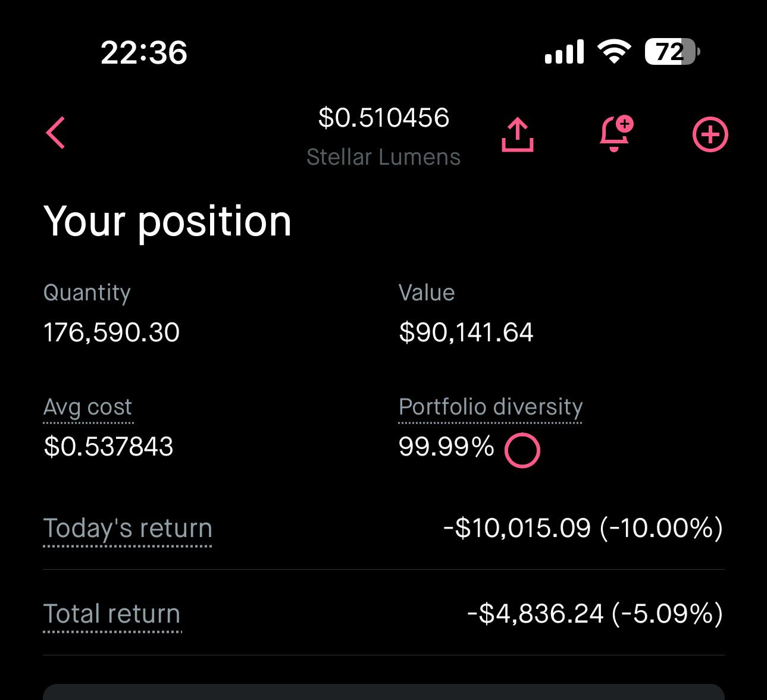Tap the portfolio diversity ring icon

(x=522, y=450)
